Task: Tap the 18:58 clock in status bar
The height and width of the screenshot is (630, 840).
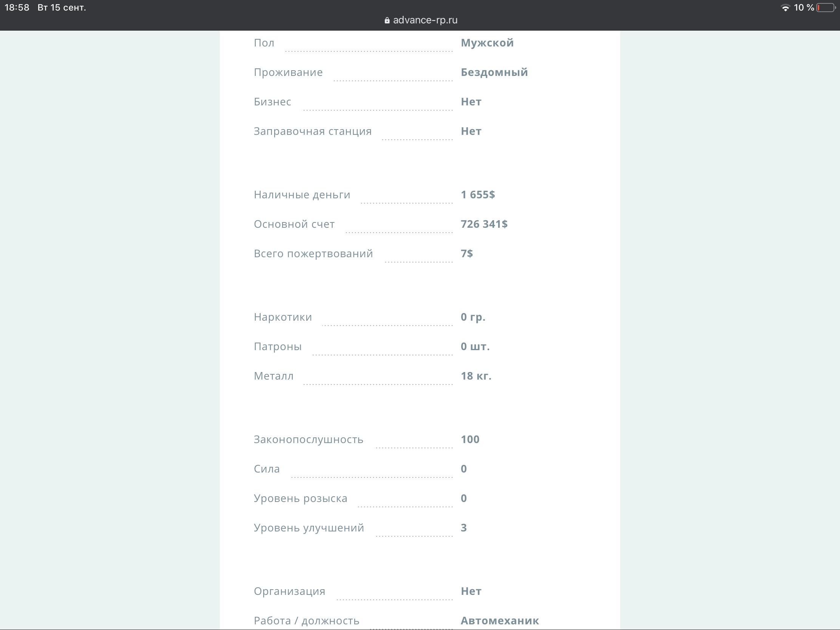Action: click(x=17, y=8)
